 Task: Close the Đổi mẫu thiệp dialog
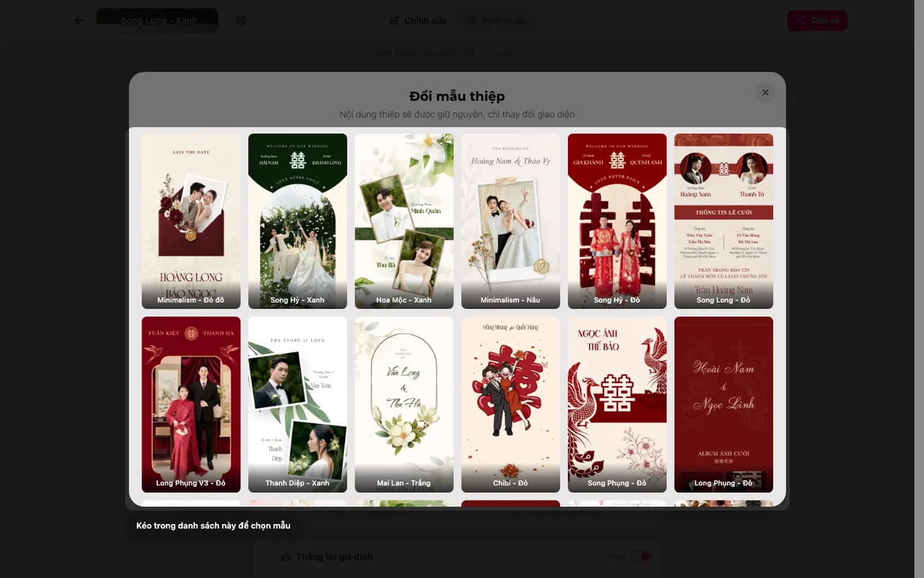765,92
